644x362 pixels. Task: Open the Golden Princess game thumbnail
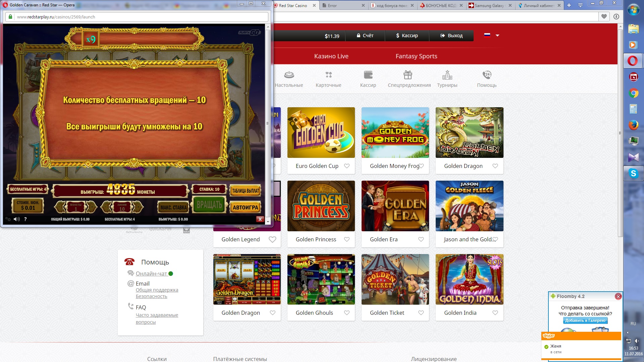[321, 206]
